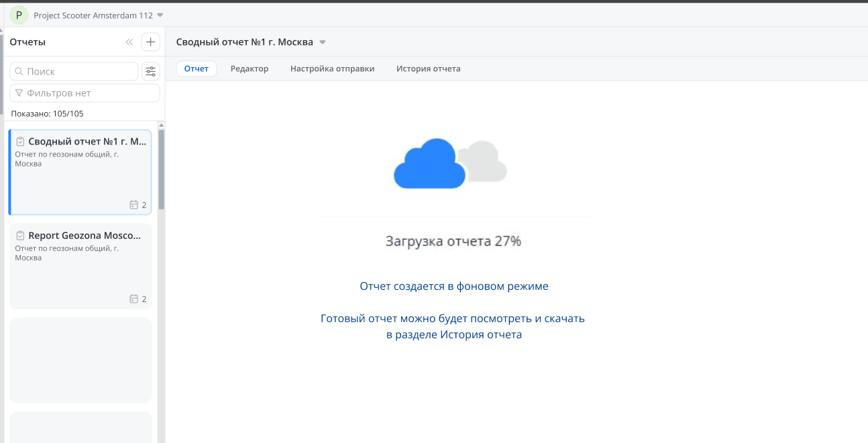
Task: Select the Report Geozona Moscow report card
Action: [x=80, y=266]
